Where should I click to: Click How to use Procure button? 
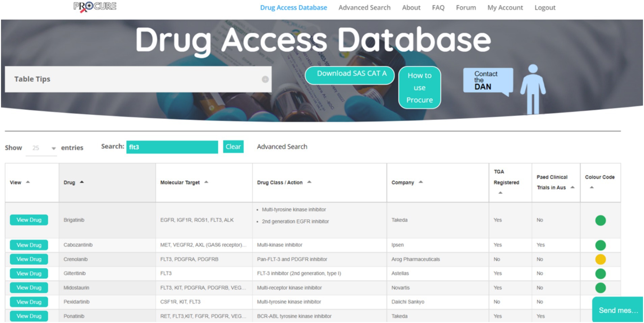pos(419,88)
